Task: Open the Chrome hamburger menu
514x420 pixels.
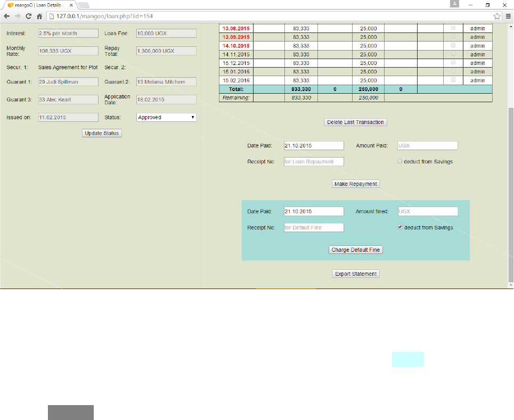Action: click(x=509, y=16)
